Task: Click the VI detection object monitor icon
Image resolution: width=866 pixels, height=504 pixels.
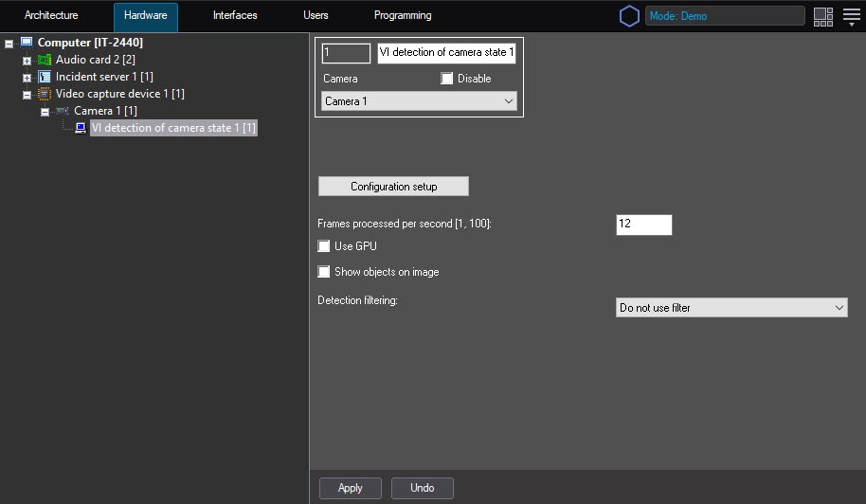Action: point(81,128)
